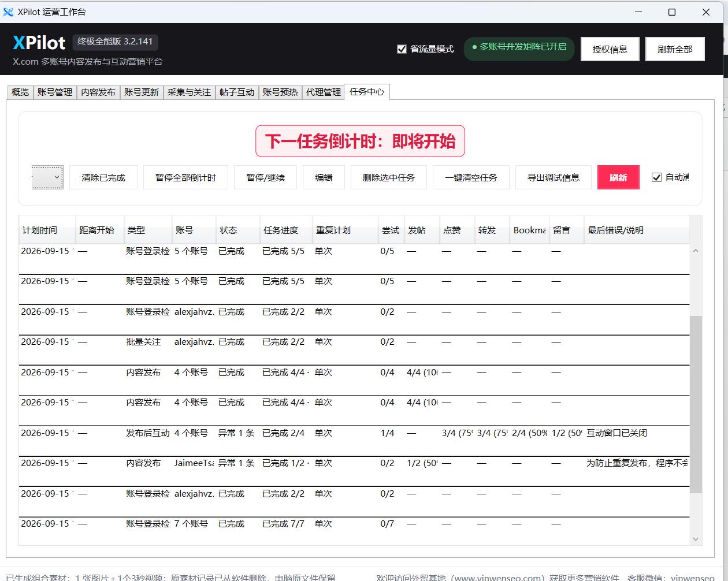Click the 已完成 1/2 progress cell
The height and width of the screenshot is (581, 728).
(x=285, y=463)
